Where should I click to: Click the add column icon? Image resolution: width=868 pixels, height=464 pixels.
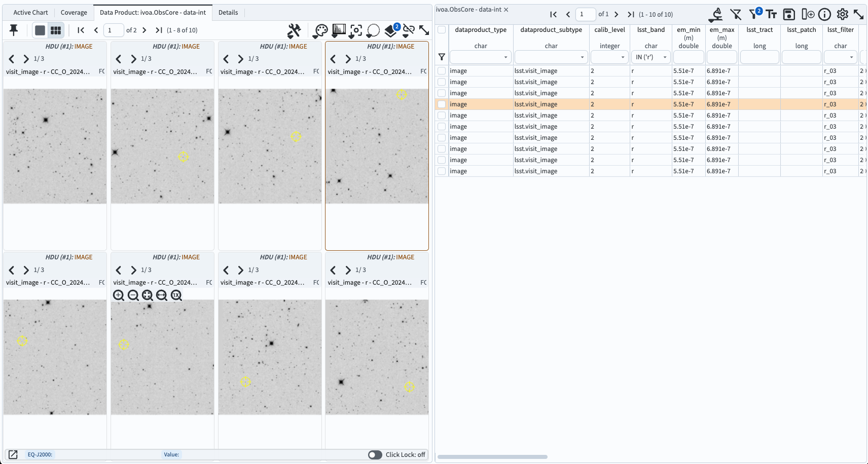click(x=807, y=14)
